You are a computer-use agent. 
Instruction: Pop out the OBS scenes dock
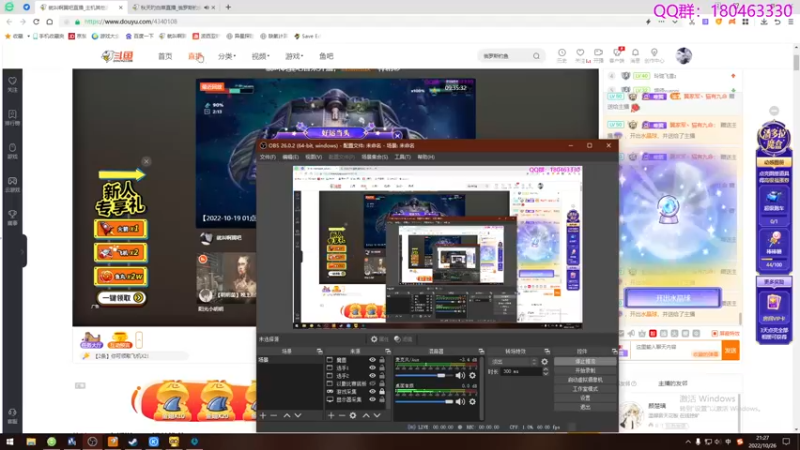[319, 351]
